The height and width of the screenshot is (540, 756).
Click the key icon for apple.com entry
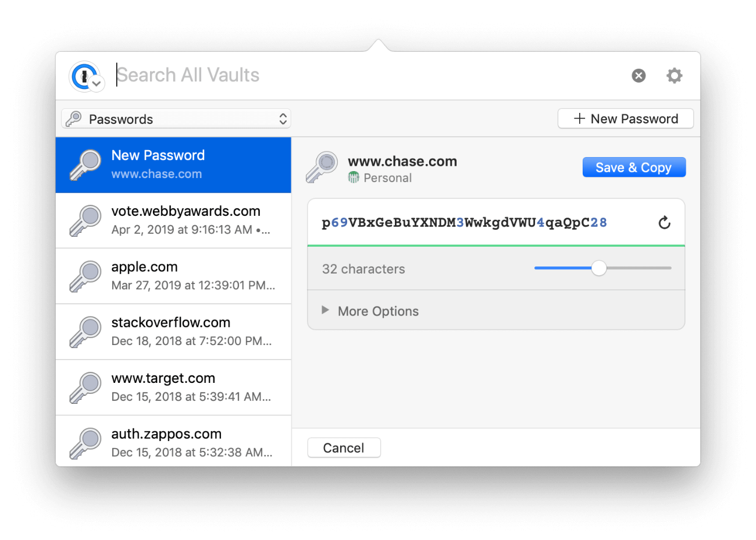pos(85,276)
